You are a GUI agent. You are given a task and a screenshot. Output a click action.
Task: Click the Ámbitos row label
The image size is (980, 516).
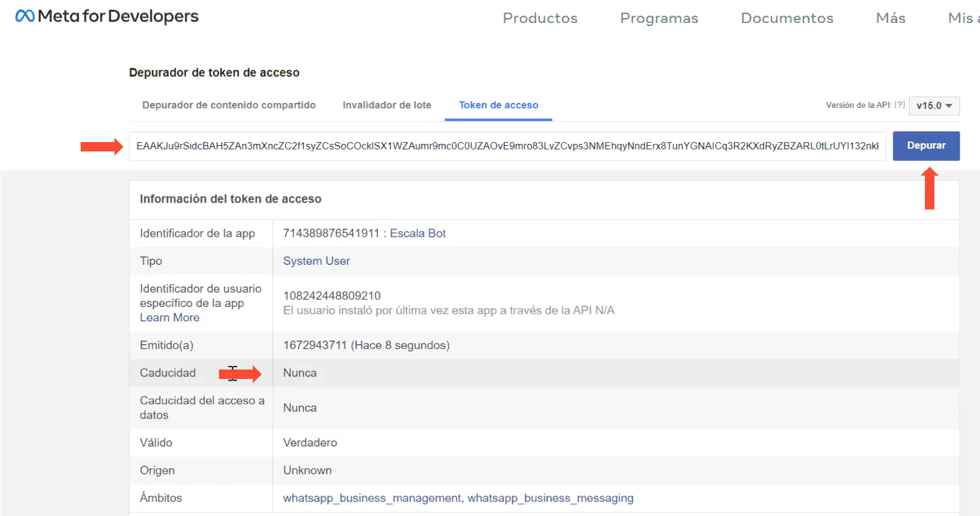pyautogui.click(x=161, y=497)
